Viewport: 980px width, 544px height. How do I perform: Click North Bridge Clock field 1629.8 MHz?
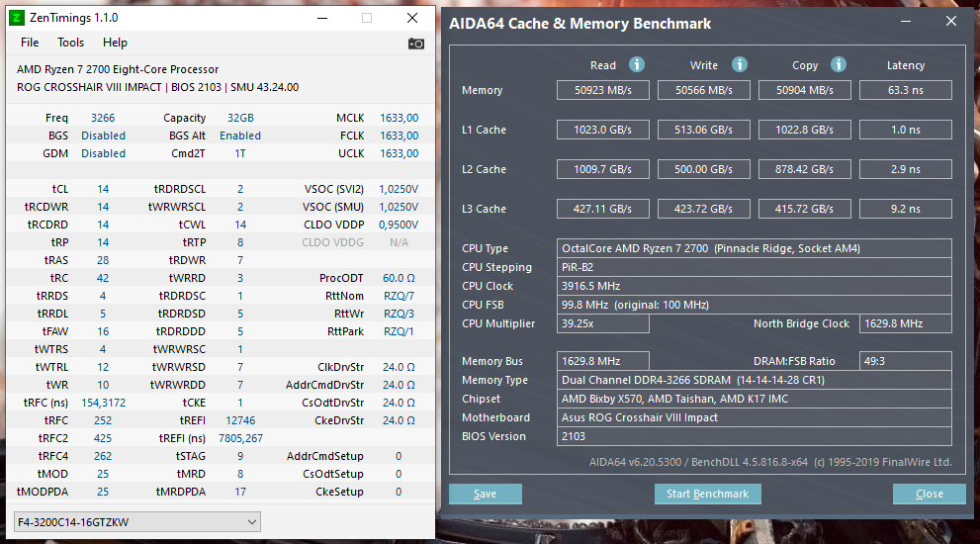pyautogui.click(x=906, y=323)
